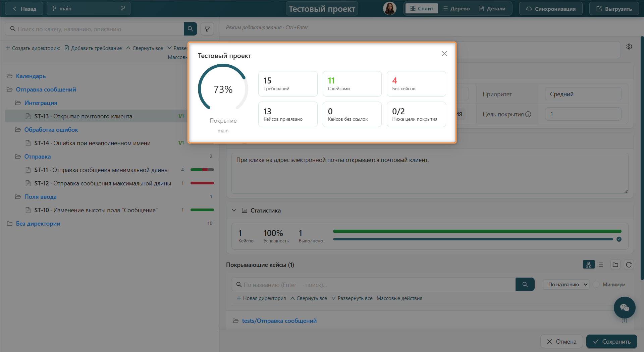The height and width of the screenshot is (352, 644).
Task: Refresh the covering cases list
Action: (629, 265)
